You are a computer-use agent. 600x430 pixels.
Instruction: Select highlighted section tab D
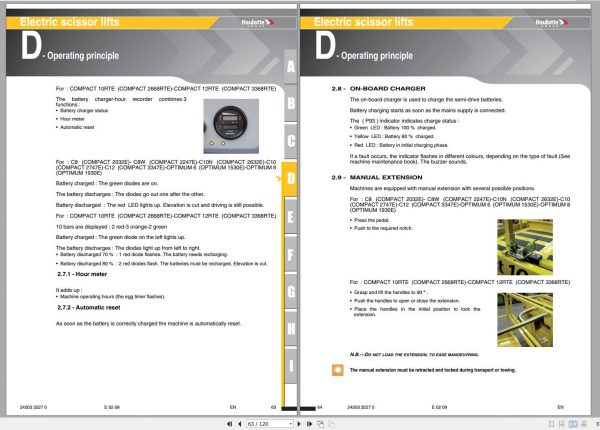point(290,179)
